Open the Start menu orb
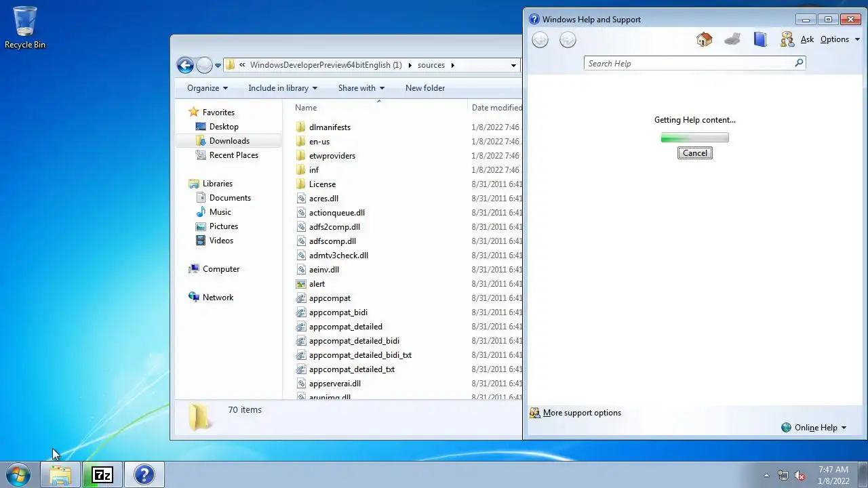This screenshot has height=488, width=868. (18, 474)
